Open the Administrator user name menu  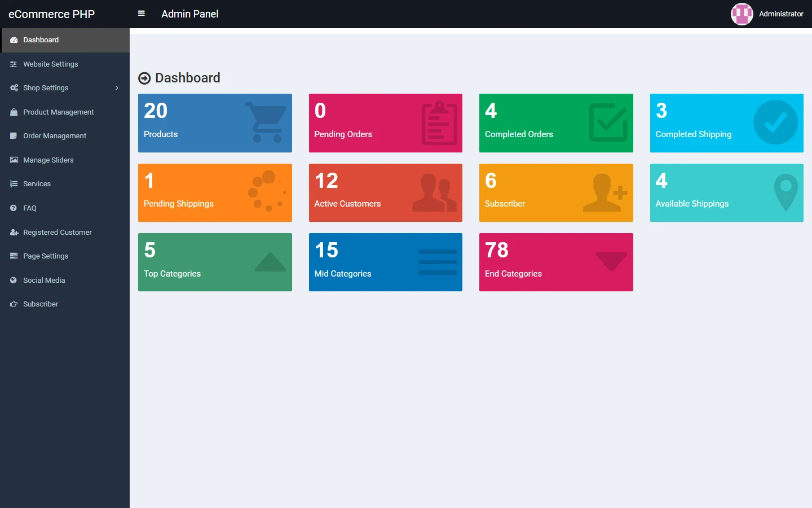(781, 14)
